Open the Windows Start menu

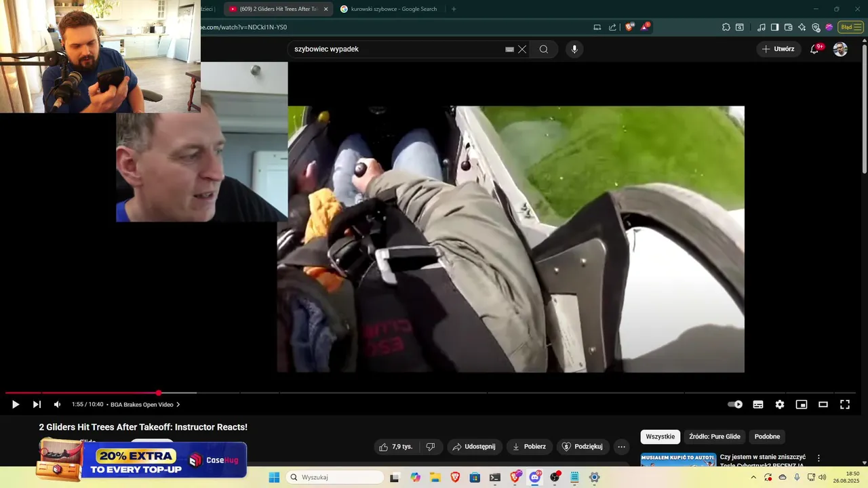274,477
